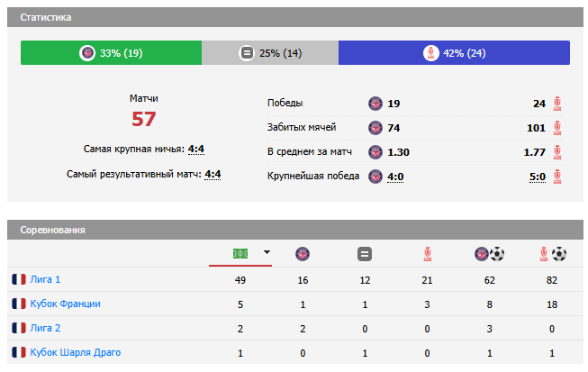Click the gray 25% (14) draws segment
This screenshot has height=372, width=588.
point(270,53)
